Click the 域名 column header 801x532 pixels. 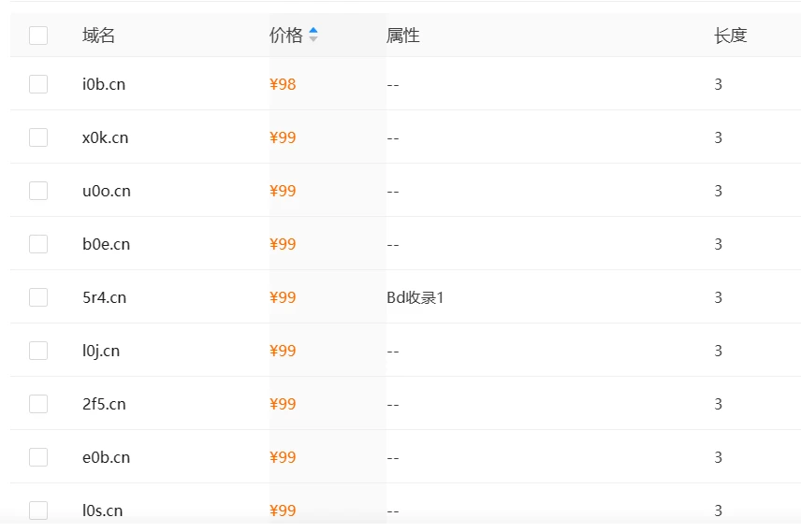coord(98,36)
